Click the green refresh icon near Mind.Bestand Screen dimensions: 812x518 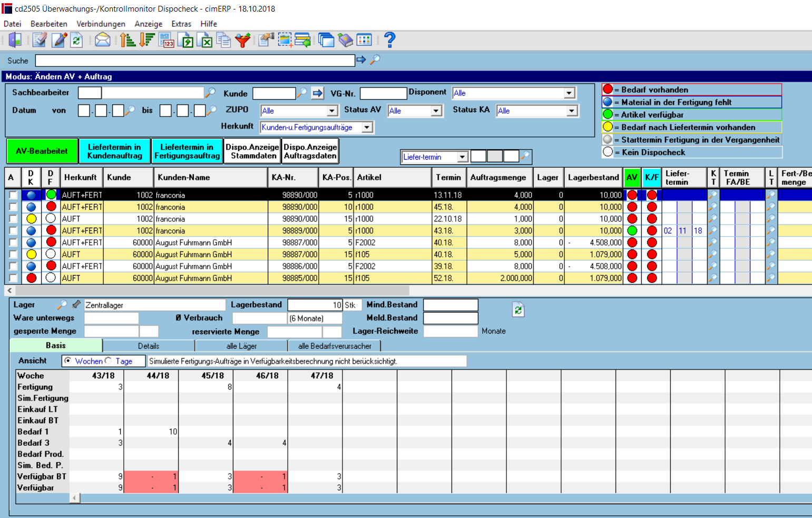[x=518, y=310]
